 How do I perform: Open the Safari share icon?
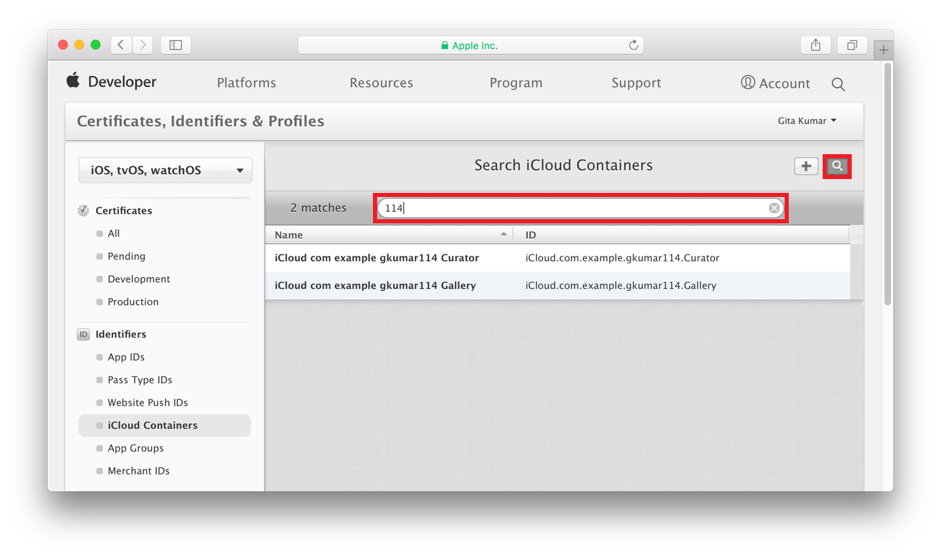pos(816,45)
